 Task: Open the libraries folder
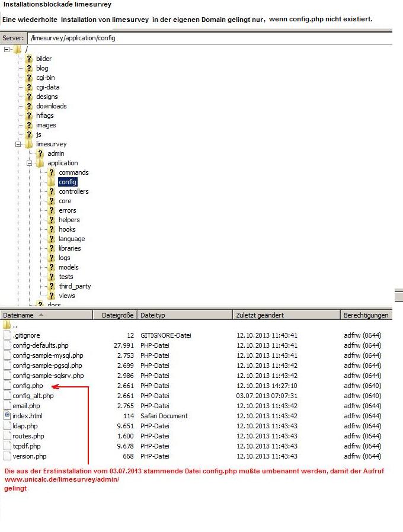[x=69, y=249]
